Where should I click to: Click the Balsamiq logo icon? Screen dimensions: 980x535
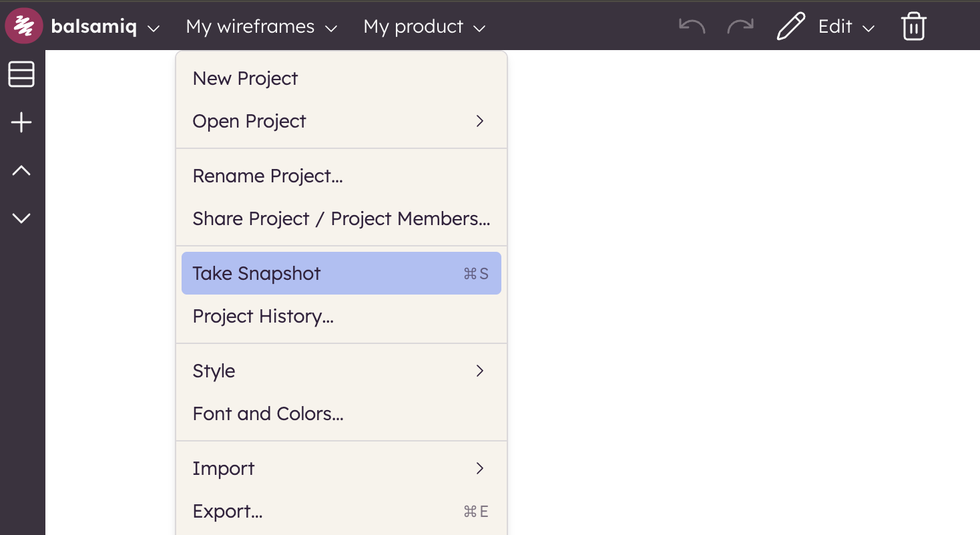pyautogui.click(x=24, y=26)
